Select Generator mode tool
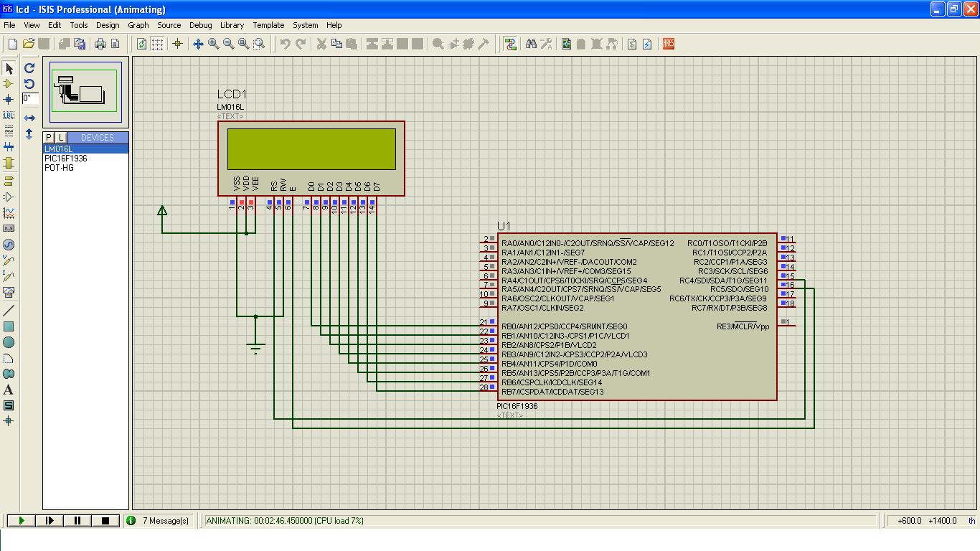The width and height of the screenshot is (980, 551). (9, 245)
